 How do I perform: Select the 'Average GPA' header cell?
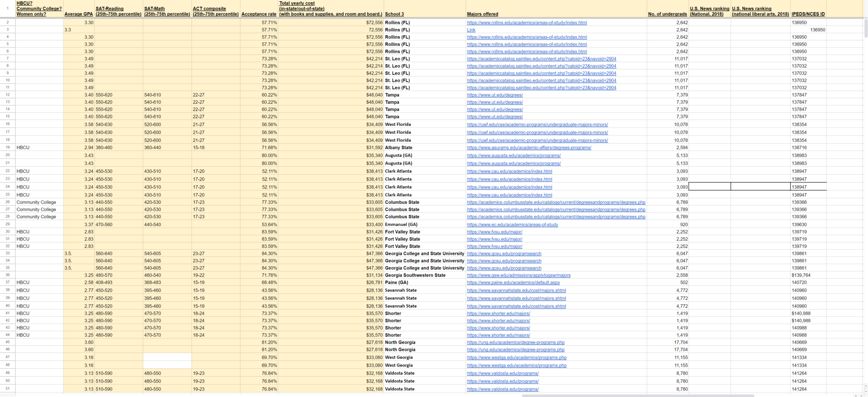coord(79,9)
